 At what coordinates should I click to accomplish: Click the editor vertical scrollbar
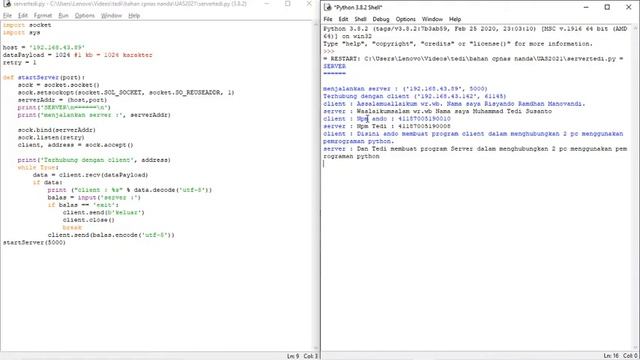click(x=316, y=186)
